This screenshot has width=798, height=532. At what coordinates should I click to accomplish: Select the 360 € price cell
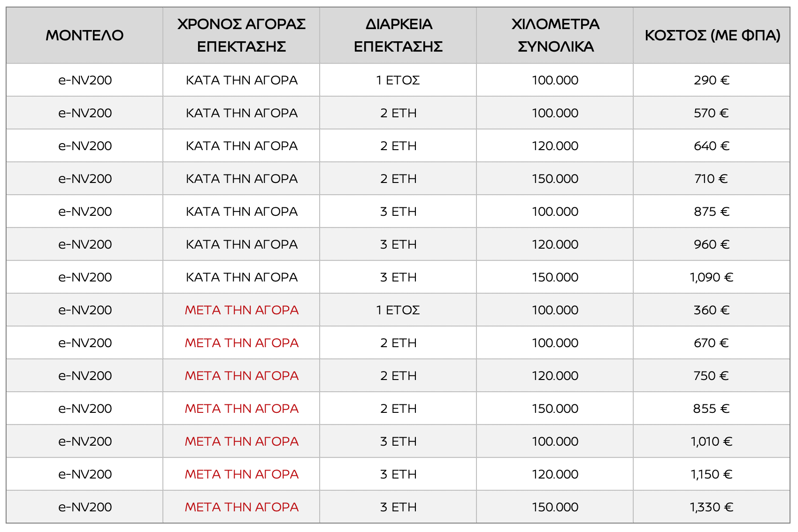712,310
